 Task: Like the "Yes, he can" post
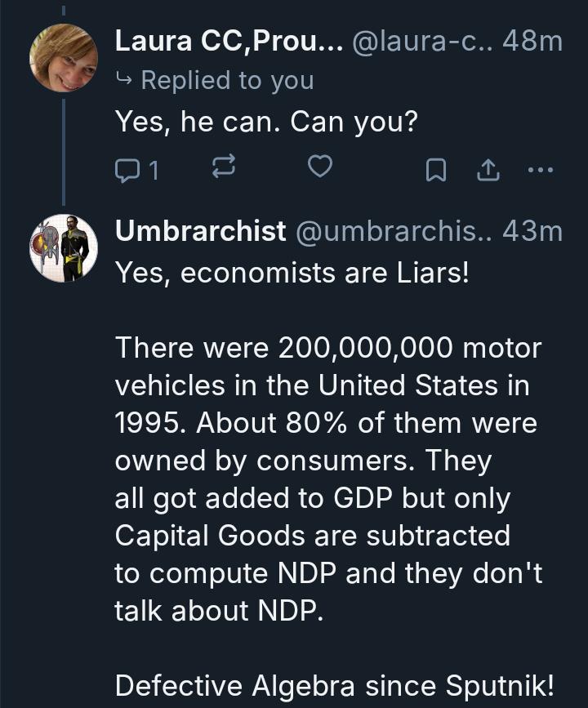pos(319,168)
